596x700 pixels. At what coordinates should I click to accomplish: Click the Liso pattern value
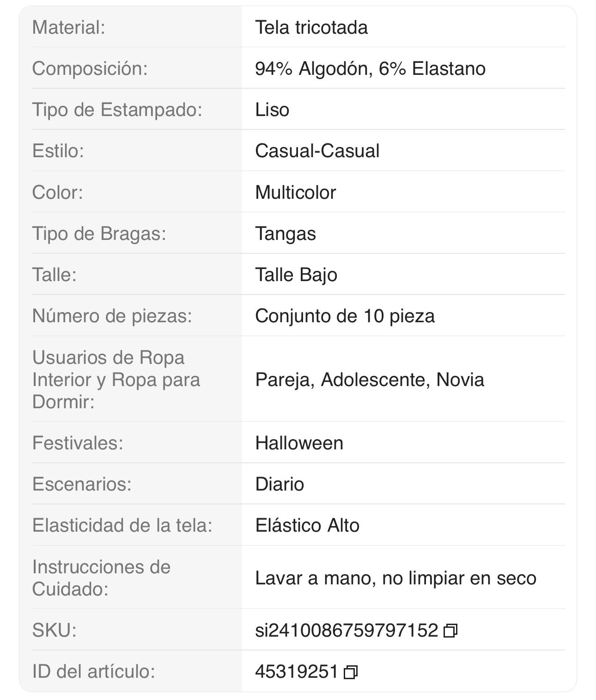coord(272,110)
